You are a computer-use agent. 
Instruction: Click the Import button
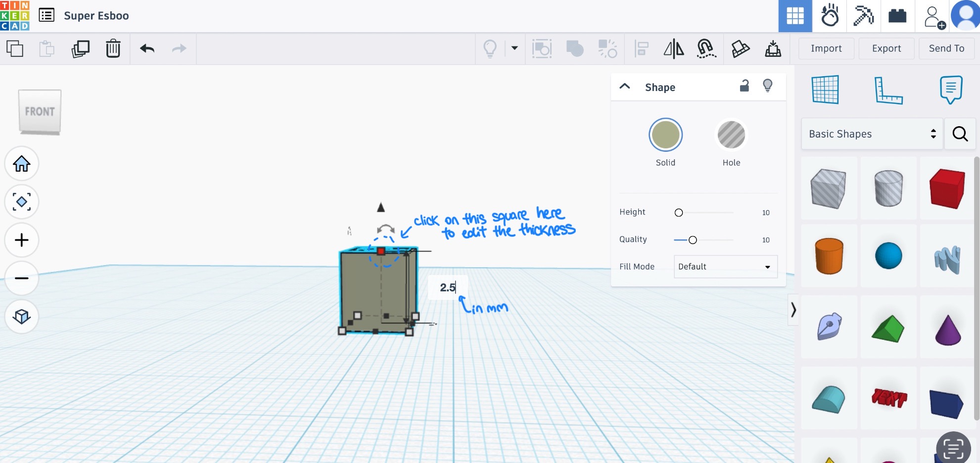coord(826,48)
